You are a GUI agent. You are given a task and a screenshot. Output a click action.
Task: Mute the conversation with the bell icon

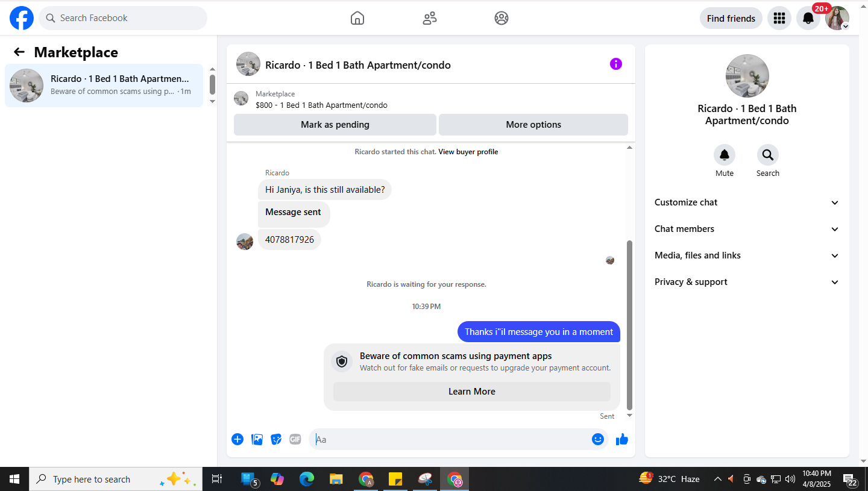pos(725,155)
